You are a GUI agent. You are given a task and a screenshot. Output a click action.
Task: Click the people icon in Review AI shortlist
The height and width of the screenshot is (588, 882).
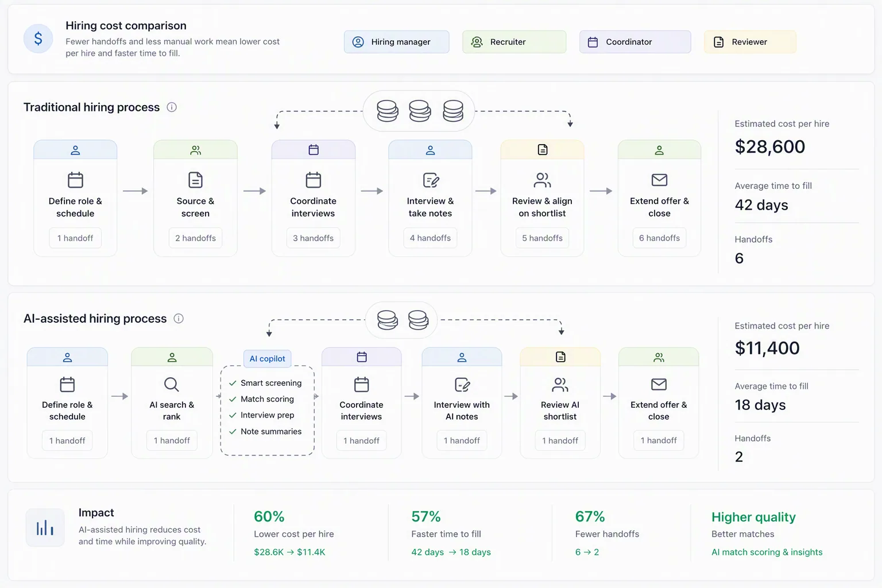click(x=560, y=384)
